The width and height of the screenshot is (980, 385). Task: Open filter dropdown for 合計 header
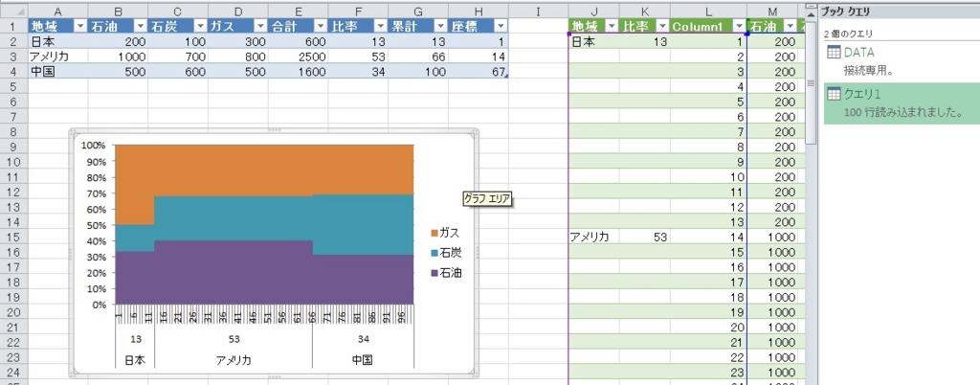(321, 26)
